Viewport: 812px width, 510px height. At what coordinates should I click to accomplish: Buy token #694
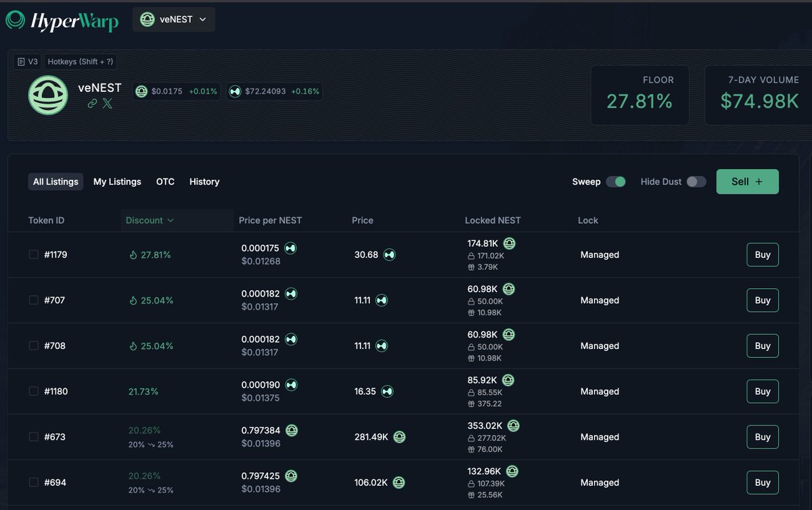click(x=763, y=482)
